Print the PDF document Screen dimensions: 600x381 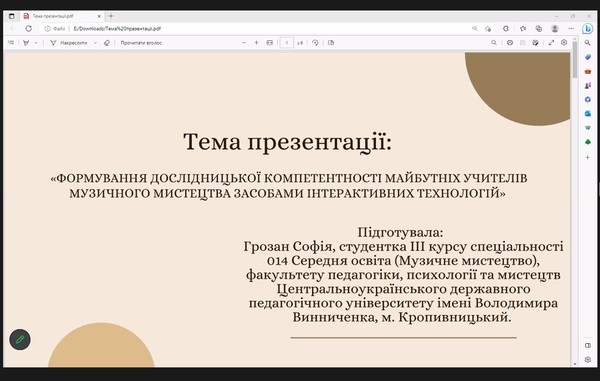click(x=510, y=43)
